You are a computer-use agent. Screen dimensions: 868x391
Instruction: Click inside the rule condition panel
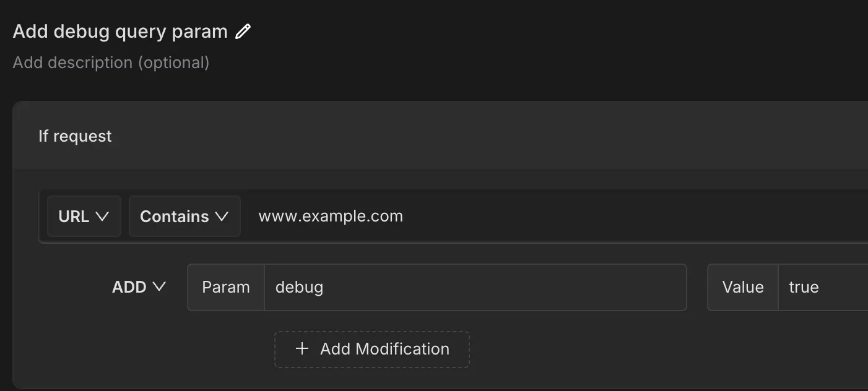(557, 260)
